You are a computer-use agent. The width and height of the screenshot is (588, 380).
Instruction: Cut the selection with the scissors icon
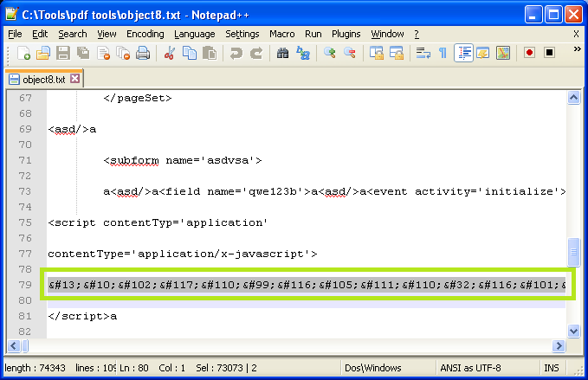(x=170, y=53)
